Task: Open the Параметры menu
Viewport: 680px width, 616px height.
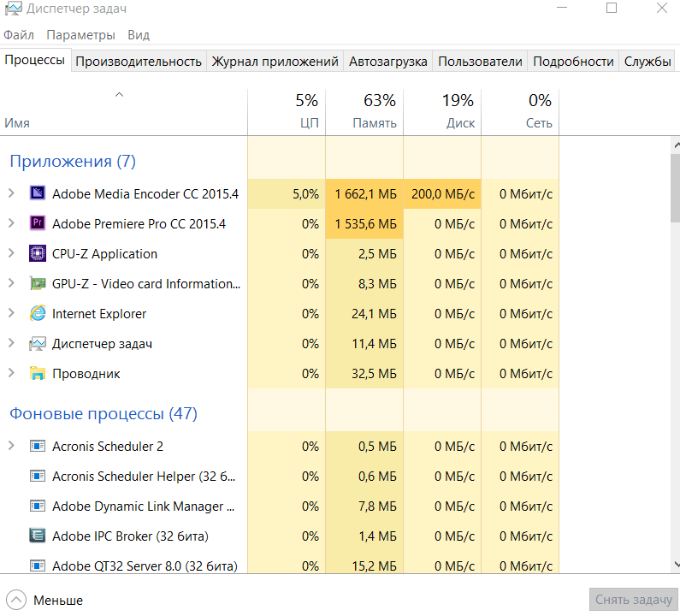Action: (80, 35)
